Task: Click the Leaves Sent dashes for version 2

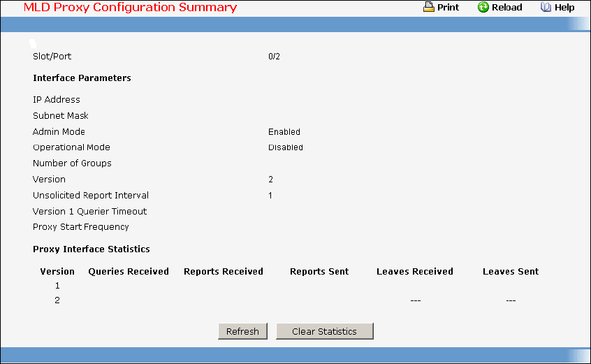Action: point(511,300)
